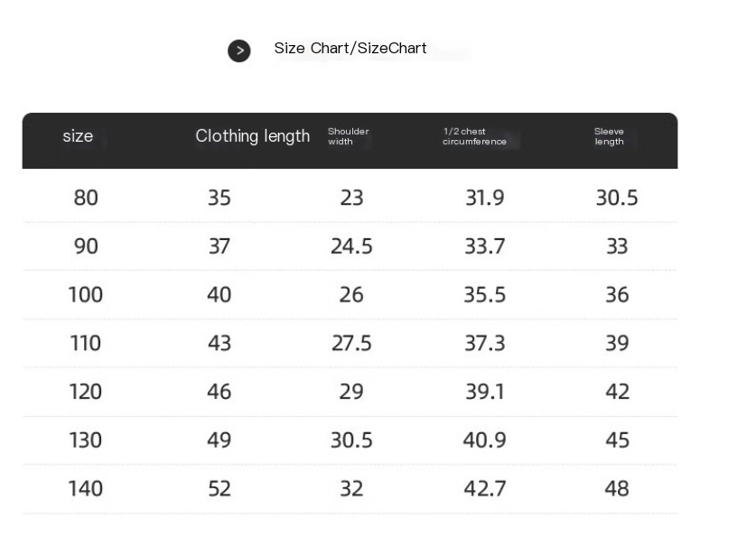Select the 24.5 shoulder width cell

click(x=351, y=246)
